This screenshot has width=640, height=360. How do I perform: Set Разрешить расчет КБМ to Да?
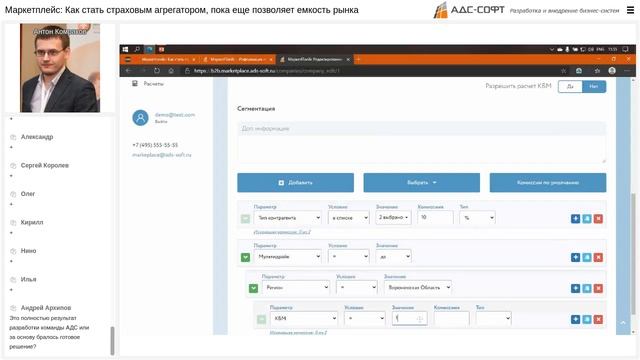point(570,87)
